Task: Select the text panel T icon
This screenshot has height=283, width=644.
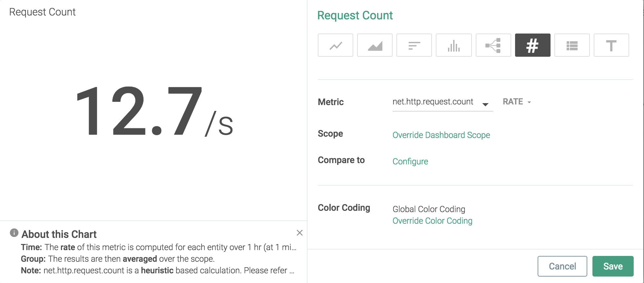Action: [611, 45]
